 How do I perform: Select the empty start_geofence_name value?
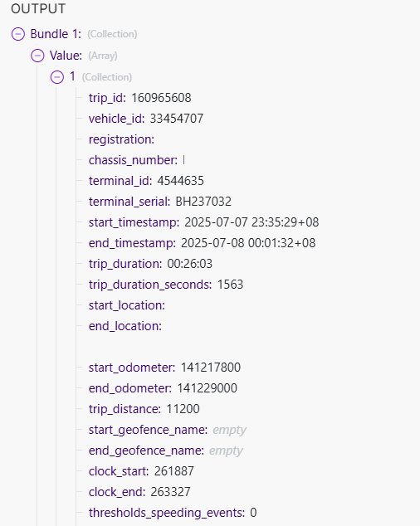tap(230, 430)
